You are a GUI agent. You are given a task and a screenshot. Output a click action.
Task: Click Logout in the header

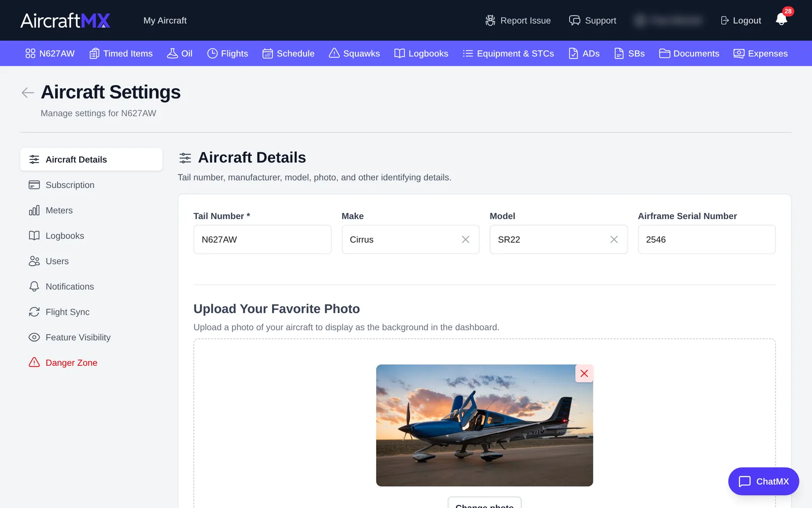pos(741,20)
